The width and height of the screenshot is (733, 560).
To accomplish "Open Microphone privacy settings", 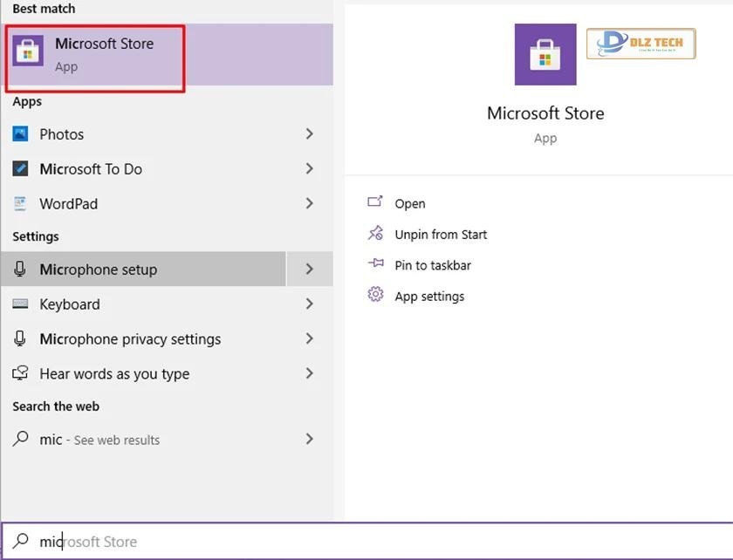I will 131,338.
